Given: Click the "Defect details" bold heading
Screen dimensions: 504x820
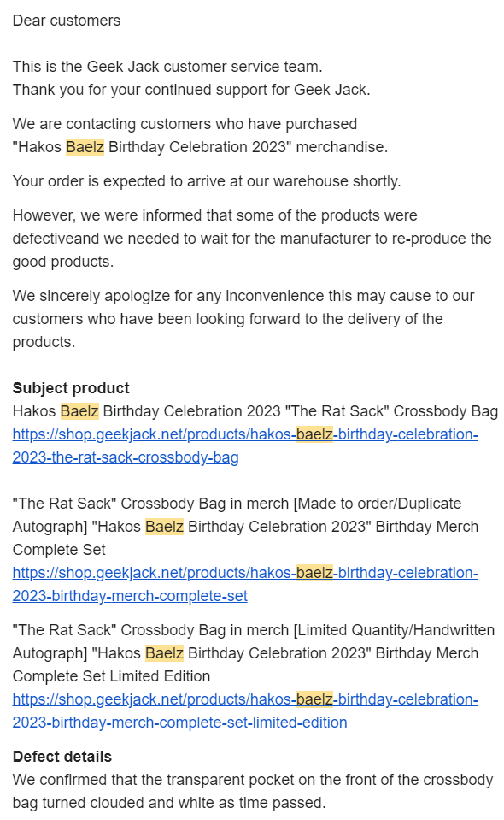Looking at the screenshot, I should click(62, 757).
